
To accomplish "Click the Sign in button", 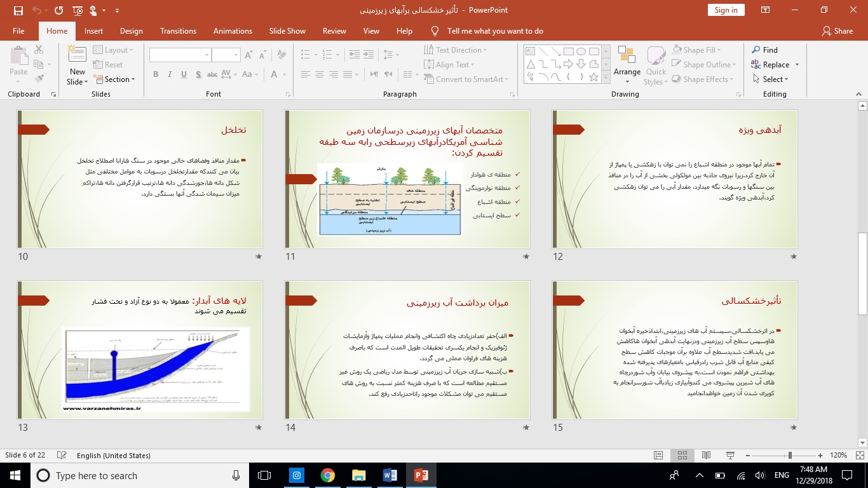I will (726, 10).
